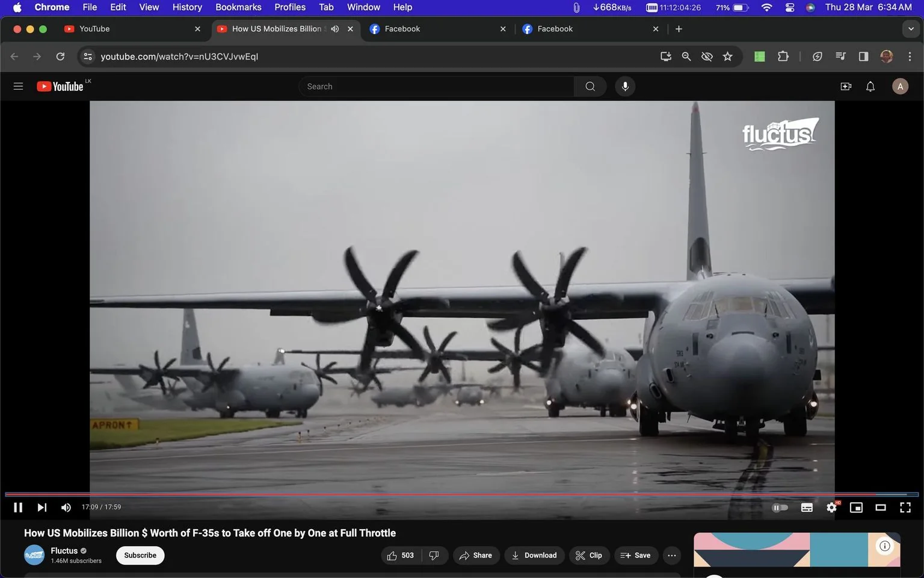Image resolution: width=924 pixels, height=578 pixels.
Task: Open the account avatar menu
Action: pos(900,86)
